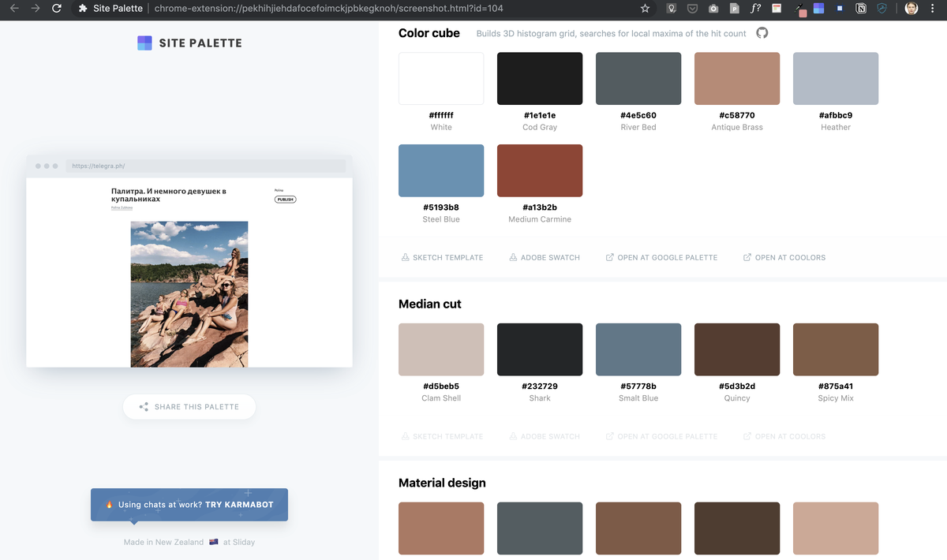Download Sketch Template for Color cube

tap(442, 257)
